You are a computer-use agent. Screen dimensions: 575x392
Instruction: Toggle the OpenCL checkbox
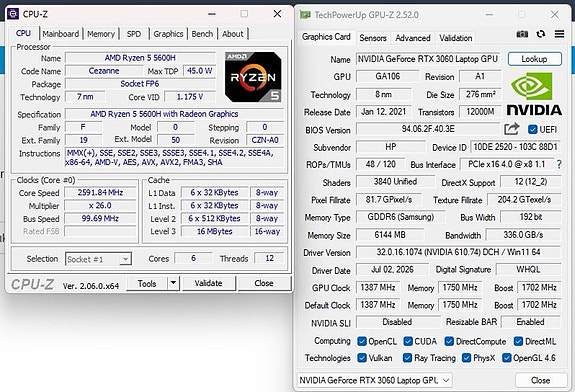[x=362, y=341]
